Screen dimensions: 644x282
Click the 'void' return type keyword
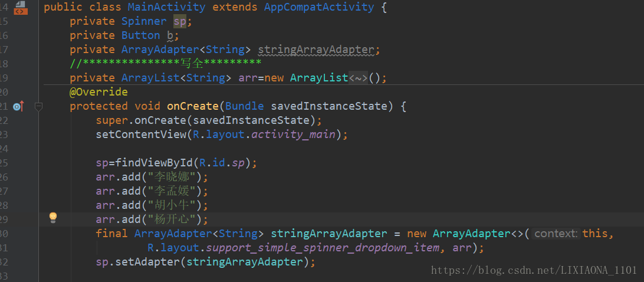[x=147, y=106]
